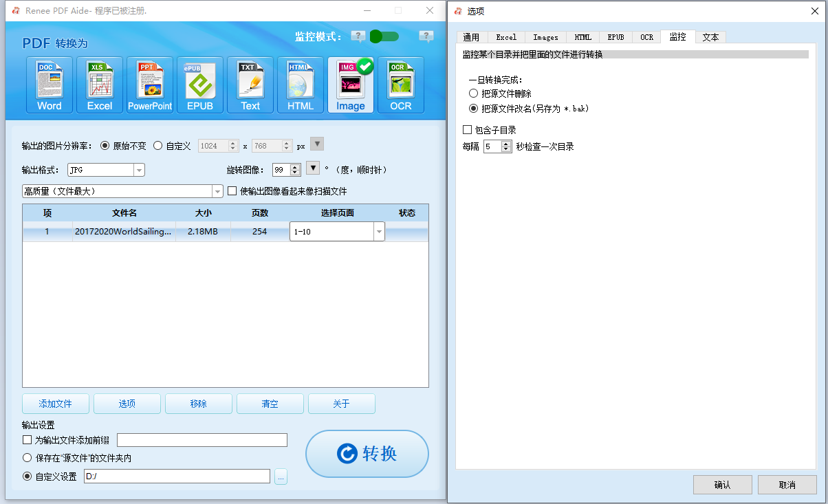Image resolution: width=828 pixels, height=504 pixels.
Task: Open the monitor mode help question mark
Action: [x=358, y=37]
